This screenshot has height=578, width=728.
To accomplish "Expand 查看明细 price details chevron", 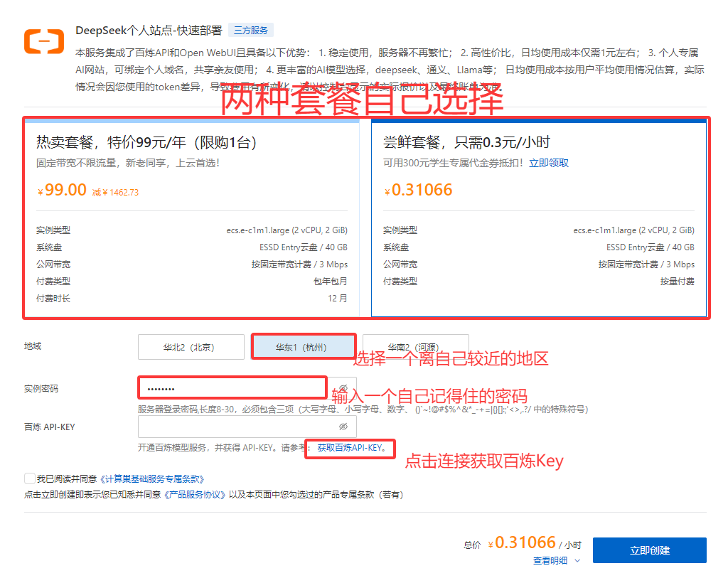I will click(x=577, y=560).
